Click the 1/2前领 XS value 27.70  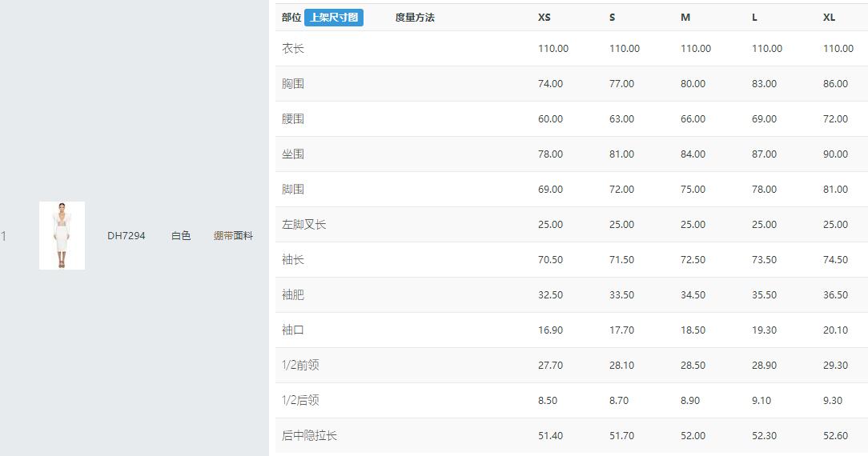550,366
